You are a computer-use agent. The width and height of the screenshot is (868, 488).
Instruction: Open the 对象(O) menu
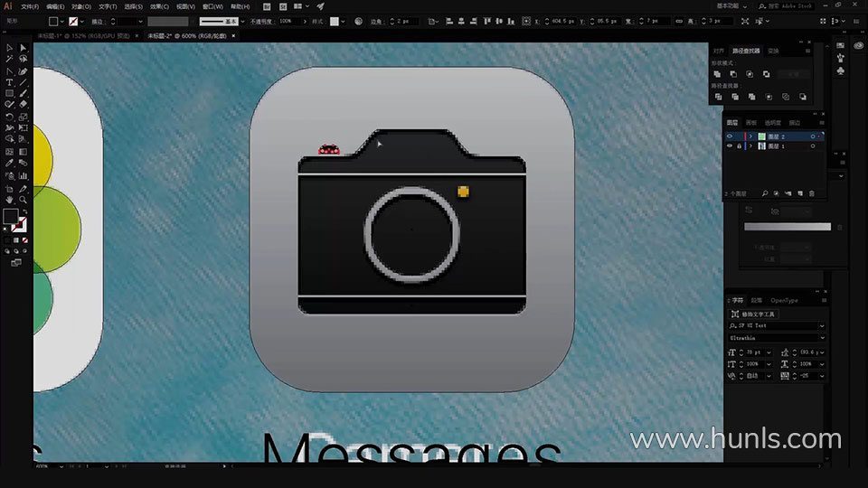pos(81,6)
